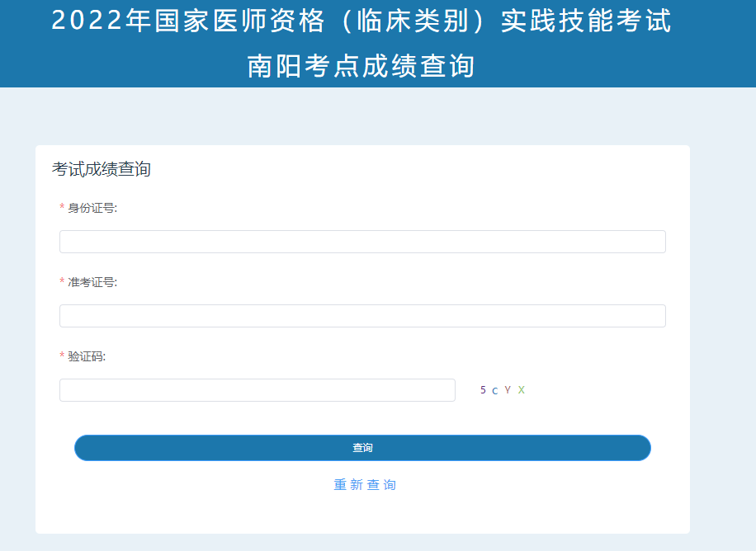The width and height of the screenshot is (756, 551).
Task: Click the 身份证号 label
Action: pos(92,208)
